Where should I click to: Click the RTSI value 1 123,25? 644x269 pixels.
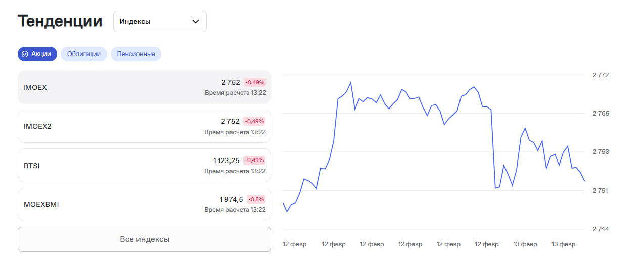click(226, 160)
